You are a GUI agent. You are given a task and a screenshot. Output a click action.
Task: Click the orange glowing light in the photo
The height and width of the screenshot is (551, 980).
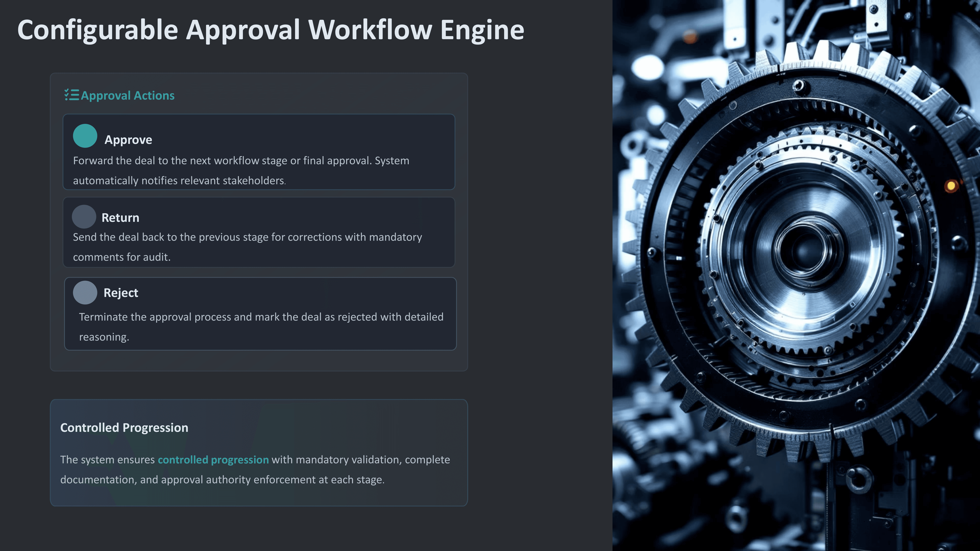951,186
